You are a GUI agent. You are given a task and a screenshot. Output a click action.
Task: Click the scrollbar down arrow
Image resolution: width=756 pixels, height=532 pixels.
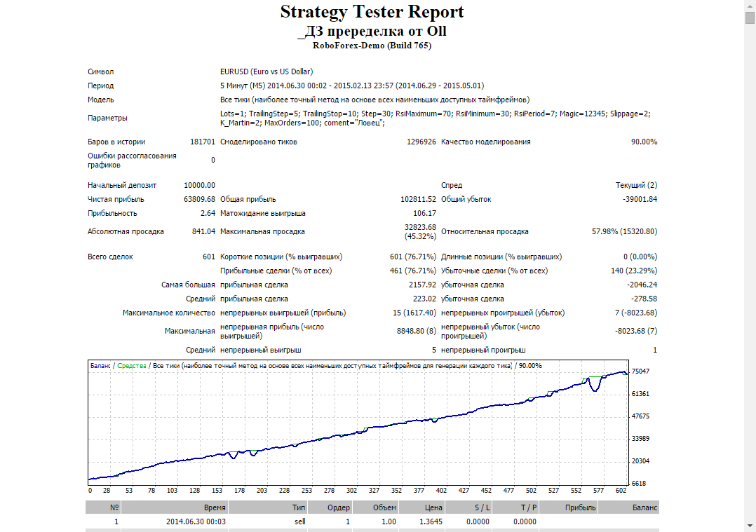click(750, 526)
